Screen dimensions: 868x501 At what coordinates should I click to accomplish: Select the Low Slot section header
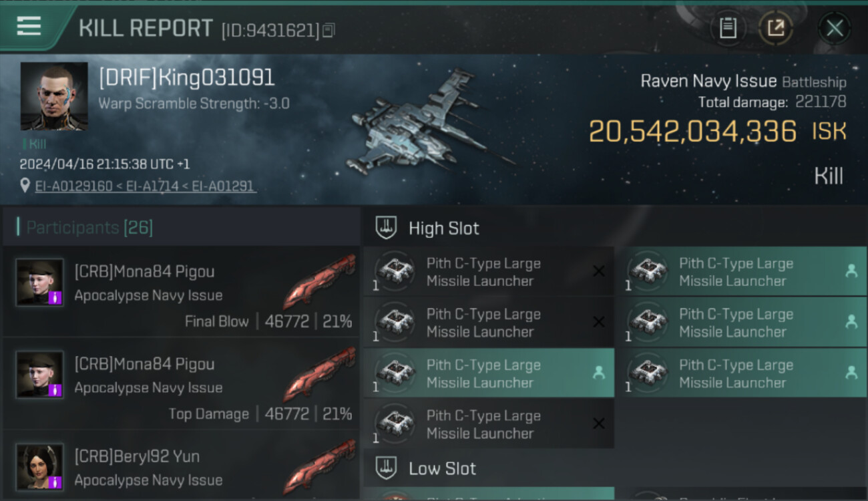442,468
